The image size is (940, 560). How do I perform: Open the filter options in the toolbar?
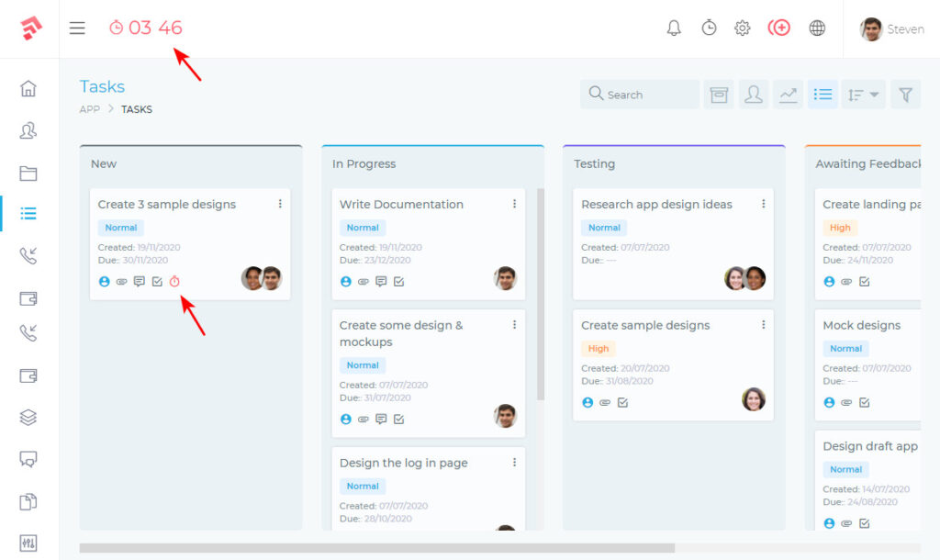click(905, 94)
